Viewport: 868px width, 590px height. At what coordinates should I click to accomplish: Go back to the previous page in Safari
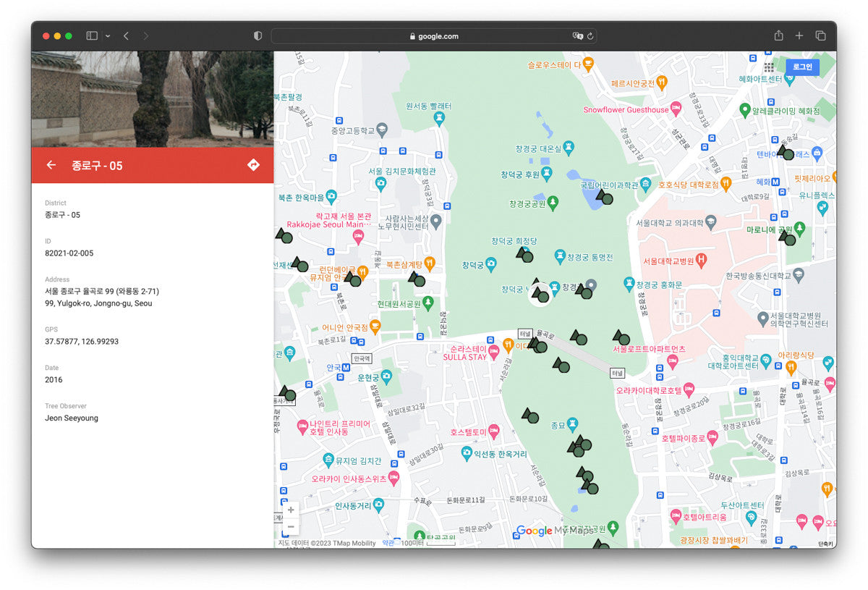[x=126, y=35]
